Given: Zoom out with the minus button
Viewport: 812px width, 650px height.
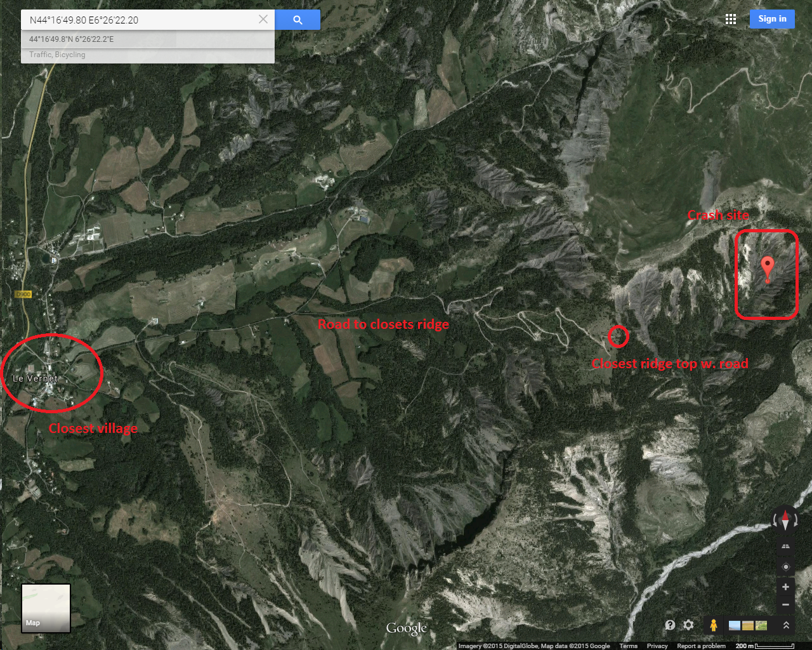Looking at the screenshot, I should tap(785, 604).
